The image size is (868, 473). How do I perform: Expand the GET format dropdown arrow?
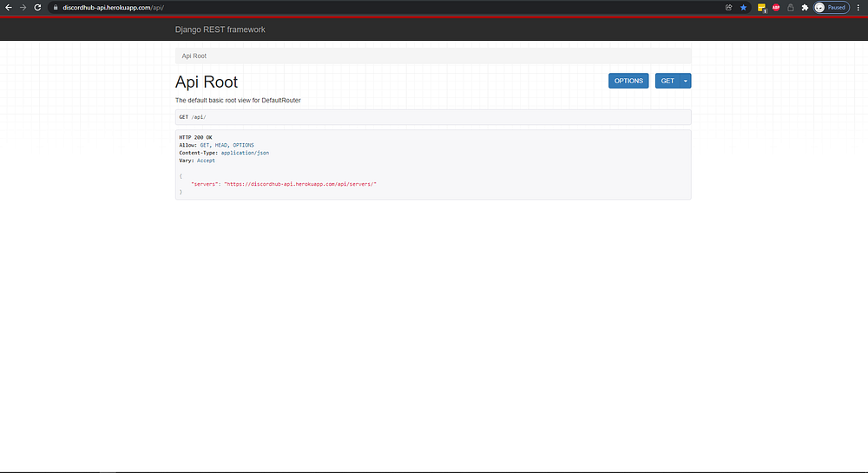pyautogui.click(x=686, y=81)
